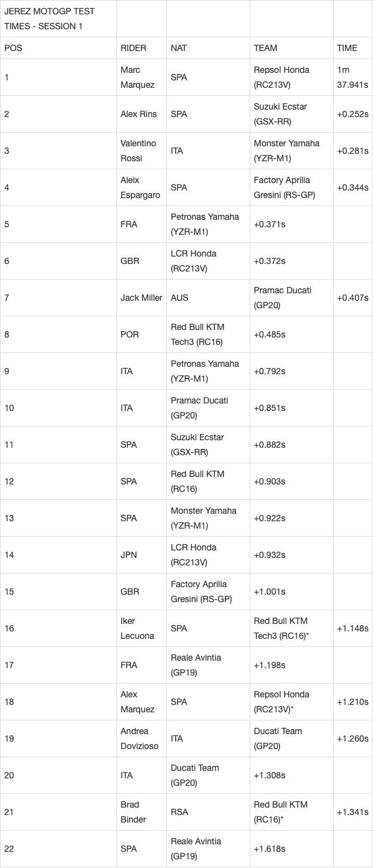The height and width of the screenshot is (868, 373).
Task: Select Andrea Dovizioso cell
Action: (139, 738)
